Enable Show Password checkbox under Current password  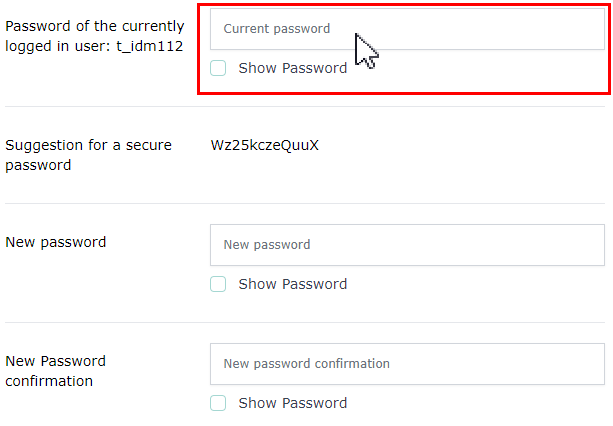(x=218, y=68)
